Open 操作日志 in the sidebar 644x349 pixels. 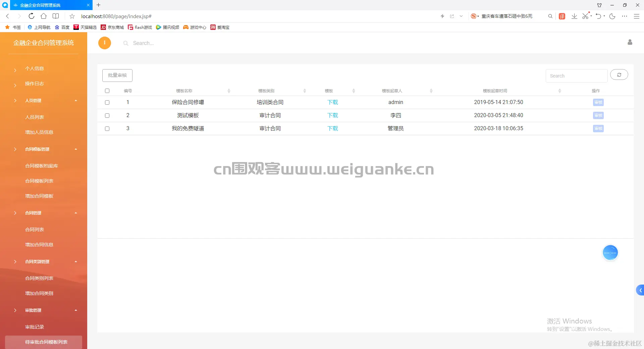(x=35, y=84)
